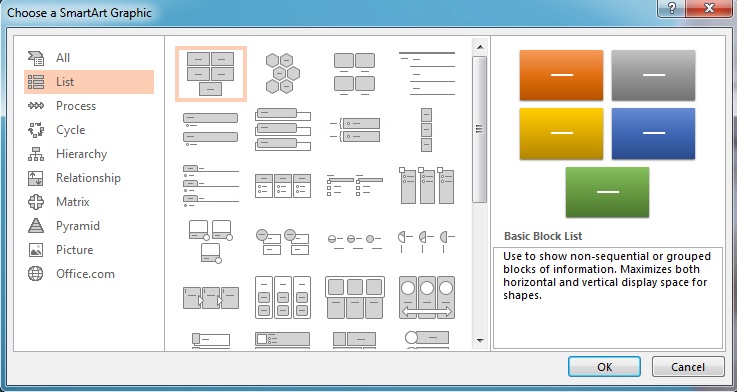Choose the single-column Vertical Block layout
Image resolution: width=737 pixels, height=392 pixels.
coord(426,129)
